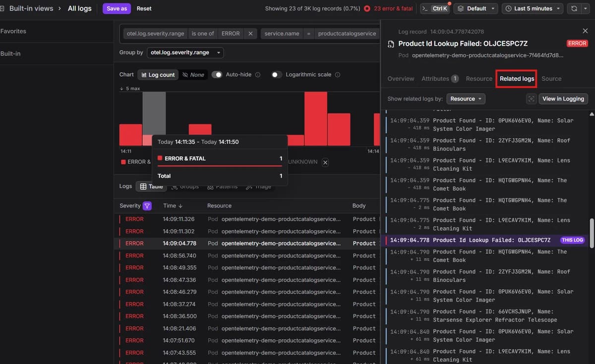Click the Save as button
This screenshot has height=364, width=595.
pos(117,8)
